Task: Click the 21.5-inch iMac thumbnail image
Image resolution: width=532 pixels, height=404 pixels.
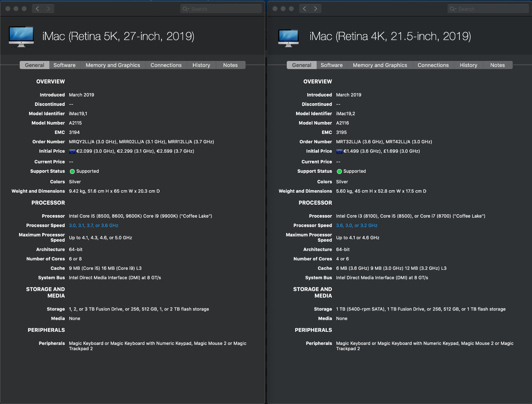Action: coord(288,38)
